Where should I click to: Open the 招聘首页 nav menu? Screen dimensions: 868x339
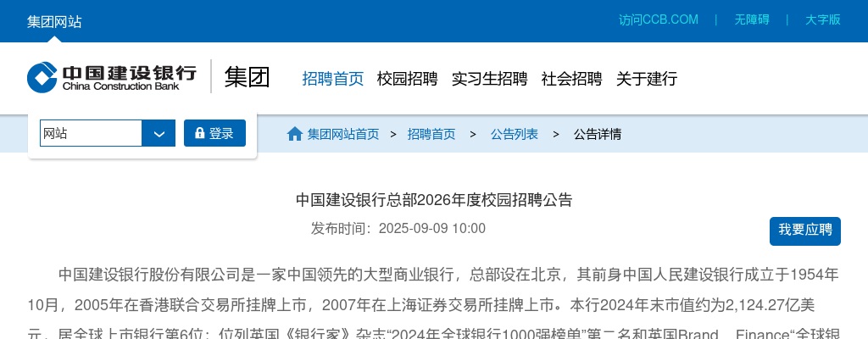pyautogui.click(x=332, y=79)
